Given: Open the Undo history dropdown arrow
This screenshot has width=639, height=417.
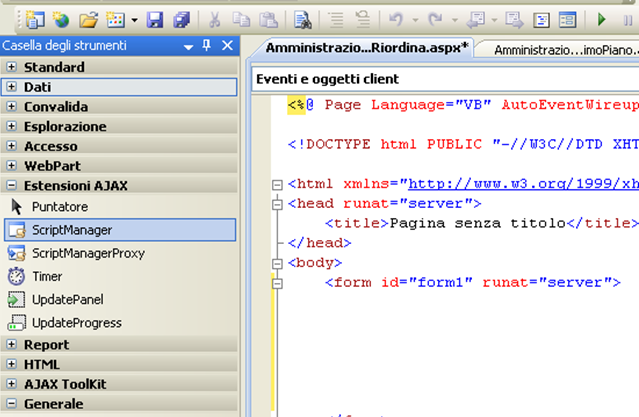Looking at the screenshot, I should pos(415,20).
